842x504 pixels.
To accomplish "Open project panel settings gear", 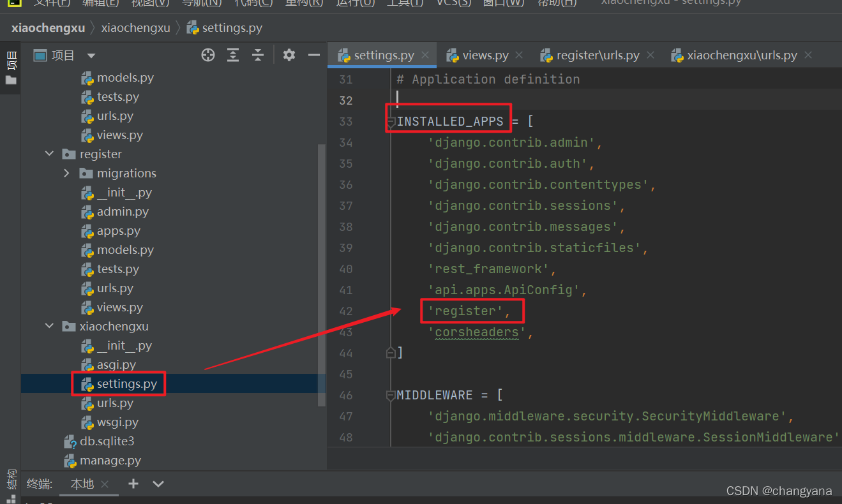I will [289, 56].
